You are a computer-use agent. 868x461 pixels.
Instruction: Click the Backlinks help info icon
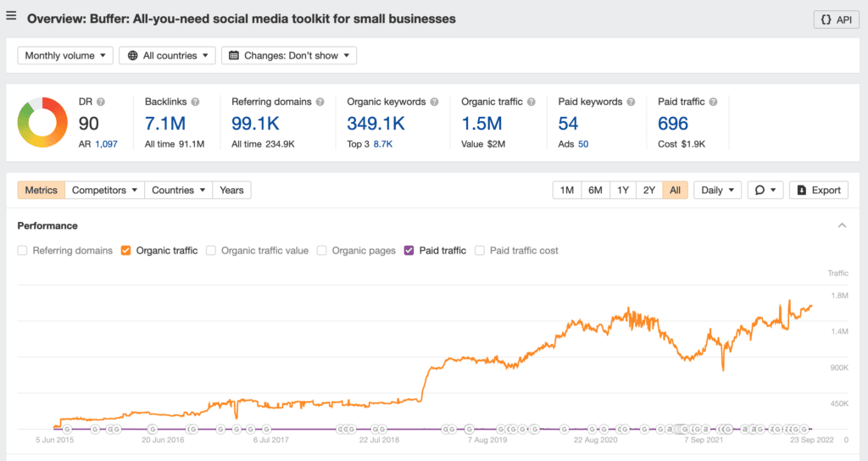coord(195,102)
